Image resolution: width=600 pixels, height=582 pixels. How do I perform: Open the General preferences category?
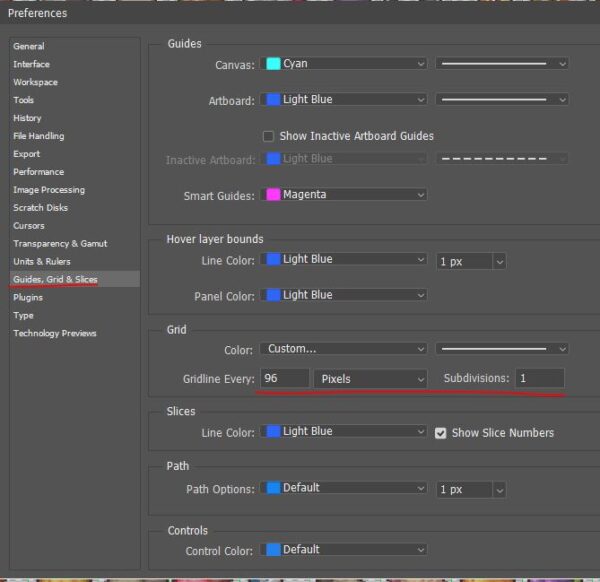click(x=29, y=46)
